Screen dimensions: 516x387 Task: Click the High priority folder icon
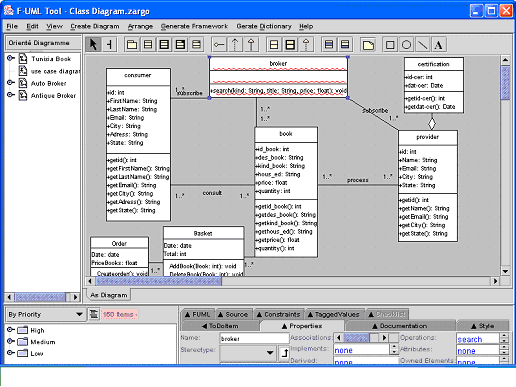coord(22,330)
